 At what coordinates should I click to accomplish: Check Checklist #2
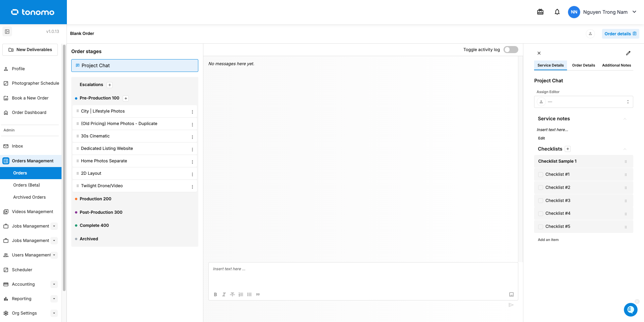[540, 188]
